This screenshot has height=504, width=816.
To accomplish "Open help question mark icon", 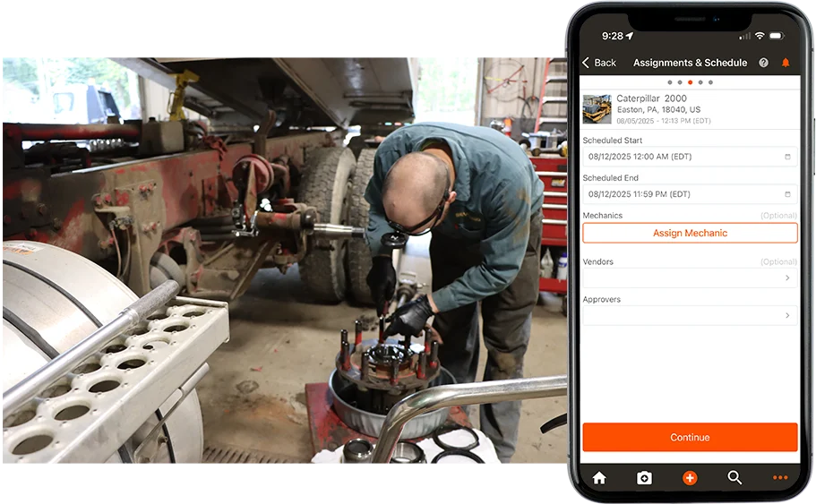I will coord(763,63).
